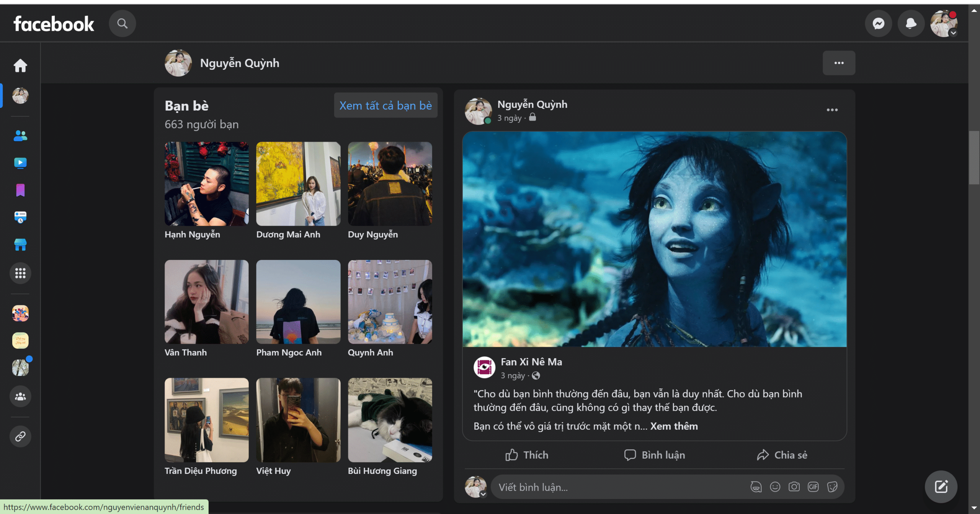Open the shortcut with blue notification dot
The height and width of the screenshot is (514, 980).
pos(20,368)
